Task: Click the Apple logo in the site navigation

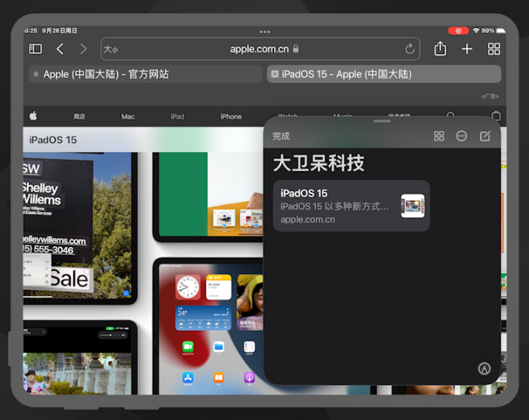Action: tap(33, 116)
